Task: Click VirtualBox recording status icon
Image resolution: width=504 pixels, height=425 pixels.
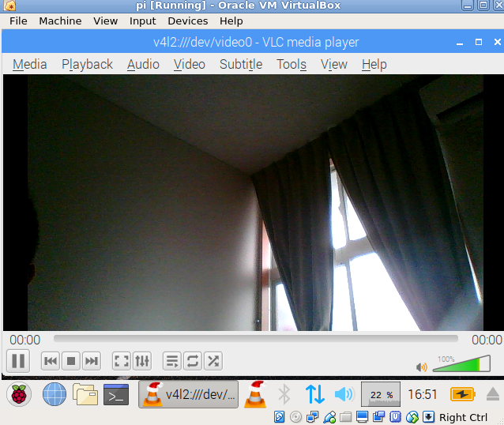Action: point(378,417)
